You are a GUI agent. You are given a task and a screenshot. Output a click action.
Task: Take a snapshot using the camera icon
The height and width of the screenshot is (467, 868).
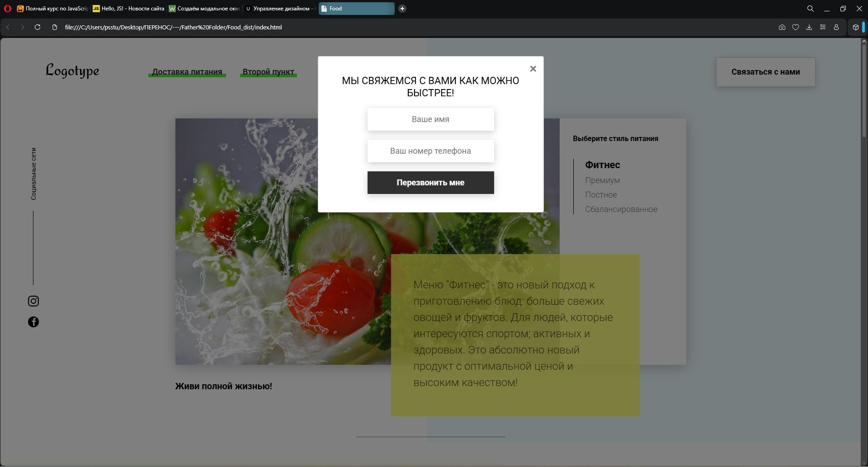[782, 27]
